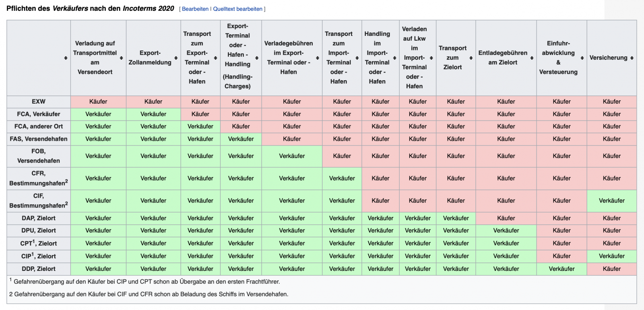The width and height of the screenshot is (644, 310).
Task: Select the FAS, Versendehafen row header
Action: click(39, 139)
